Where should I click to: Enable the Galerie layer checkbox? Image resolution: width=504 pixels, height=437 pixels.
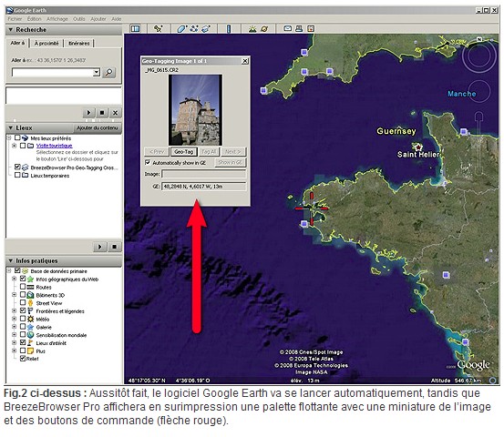[23, 327]
